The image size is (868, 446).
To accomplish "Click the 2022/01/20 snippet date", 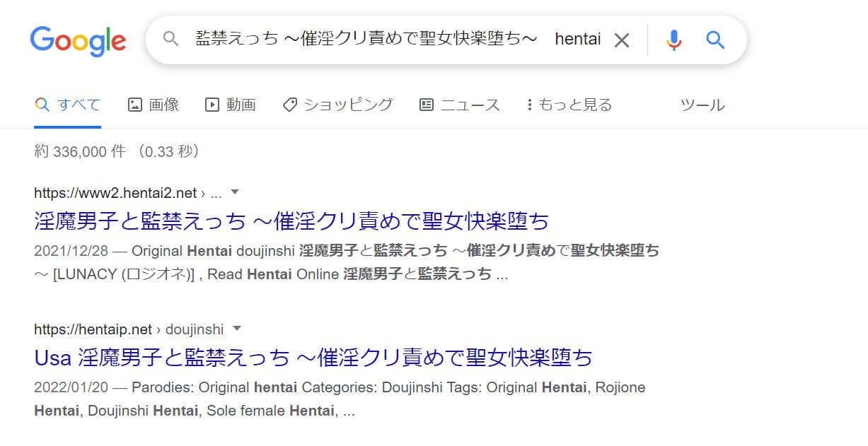I will (71, 387).
